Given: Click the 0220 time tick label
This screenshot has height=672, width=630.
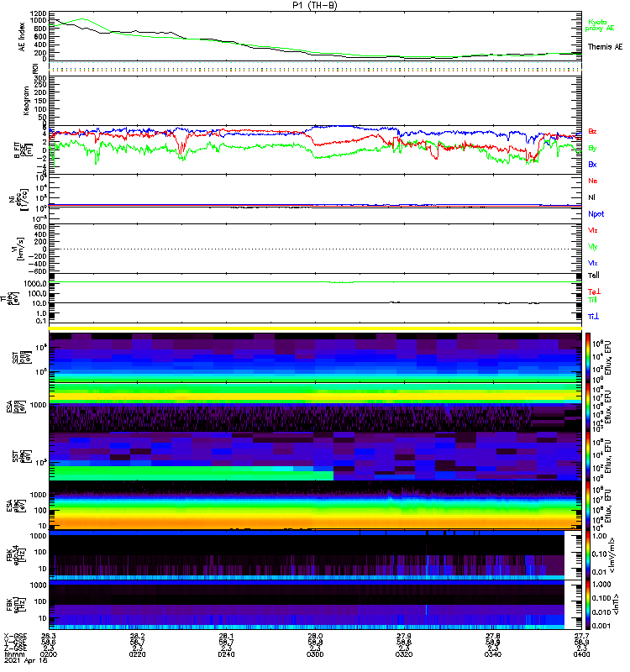Looking at the screenshot, I should 137,654.
